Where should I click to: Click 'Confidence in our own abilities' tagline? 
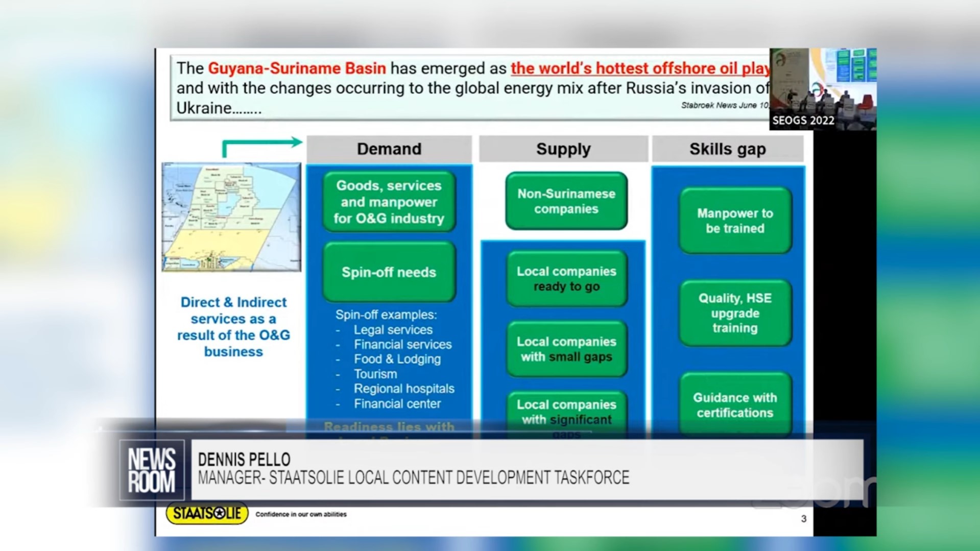(301, 515)
